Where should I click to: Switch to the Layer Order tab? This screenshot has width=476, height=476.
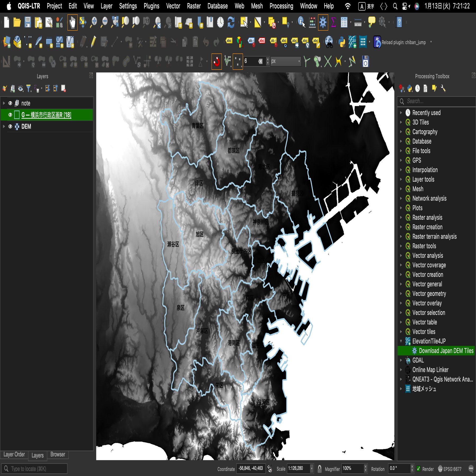click(14, 454)
